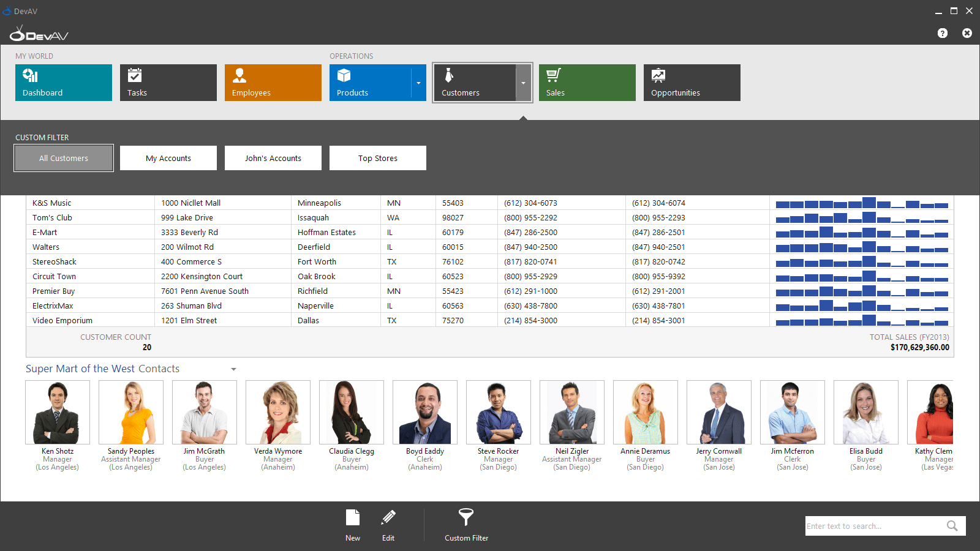Screen dimensions: 980x551
Task: Open the Sales shopping-cart module
Action: pyautogui.click(x=586, y=83)
